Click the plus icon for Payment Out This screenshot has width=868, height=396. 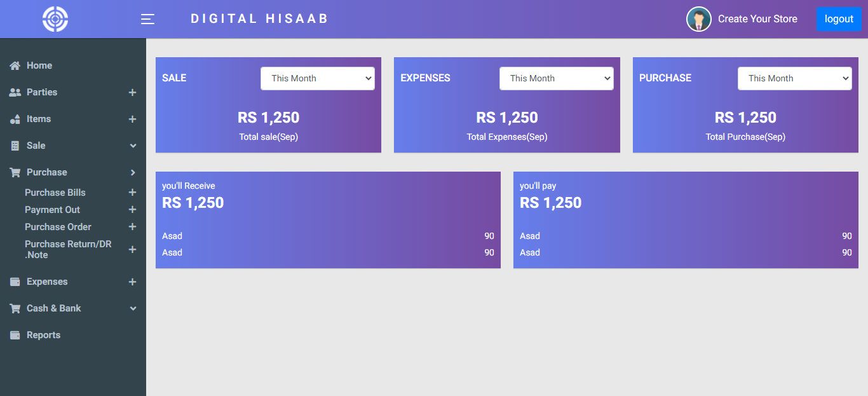tap(132, 210)
